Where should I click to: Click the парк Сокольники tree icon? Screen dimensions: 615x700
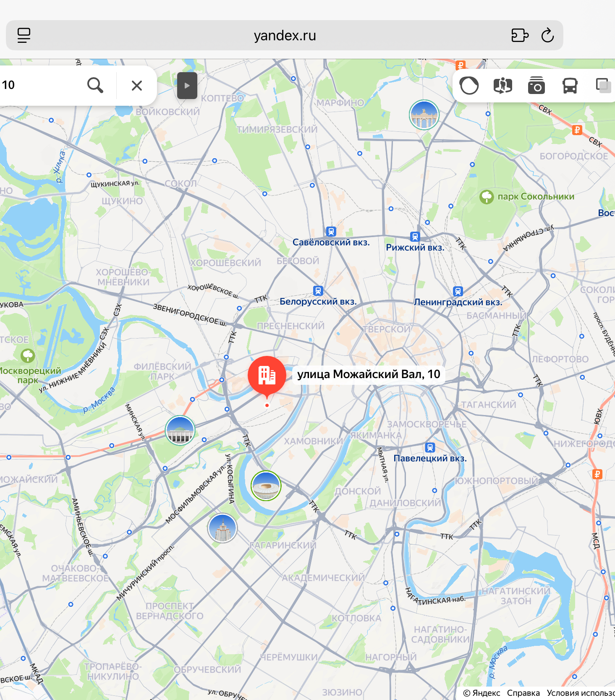(487, 196)
